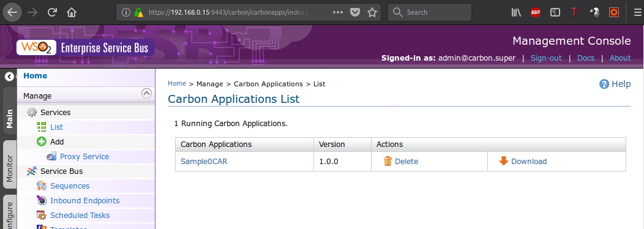Open the Help link text

coord(621,84)
